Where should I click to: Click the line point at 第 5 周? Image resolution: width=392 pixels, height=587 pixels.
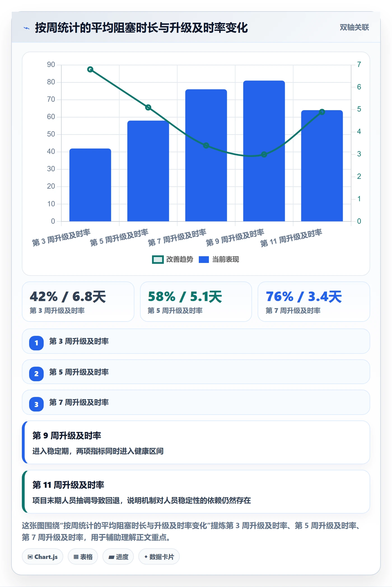click(148, 107)
